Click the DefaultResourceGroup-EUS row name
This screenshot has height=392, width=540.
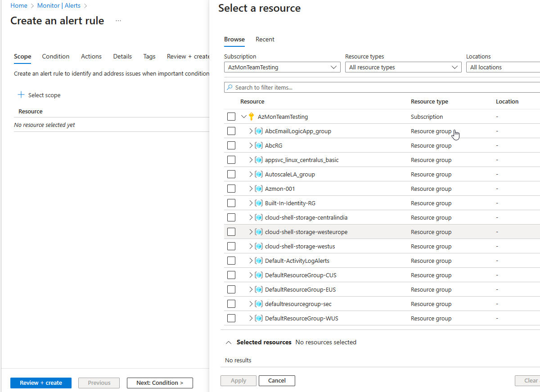pos(301,289)
